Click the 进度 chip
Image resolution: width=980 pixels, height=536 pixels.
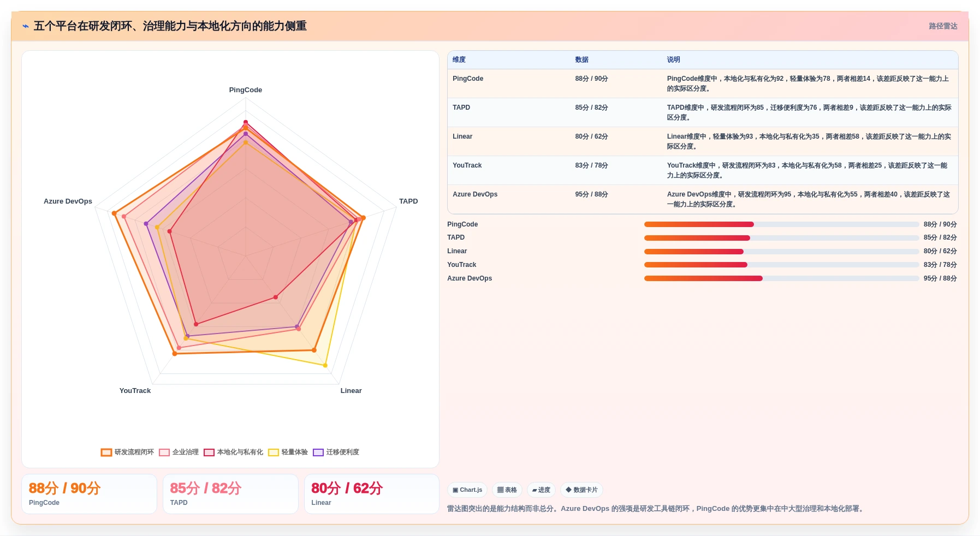pyautogui.click(x=541, y=490)
